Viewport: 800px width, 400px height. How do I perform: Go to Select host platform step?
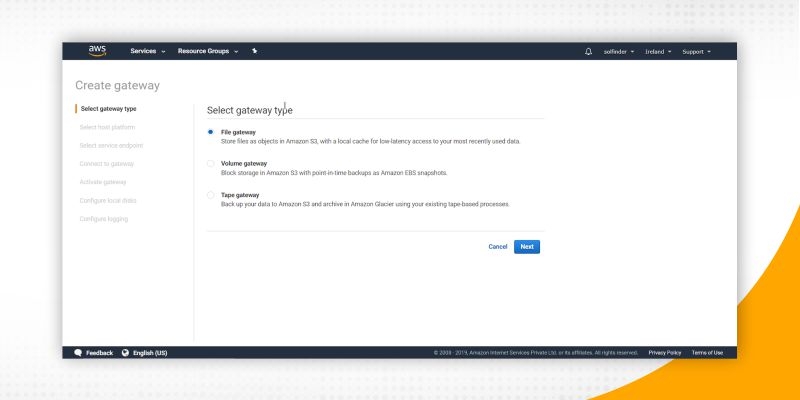click(107, 127)
